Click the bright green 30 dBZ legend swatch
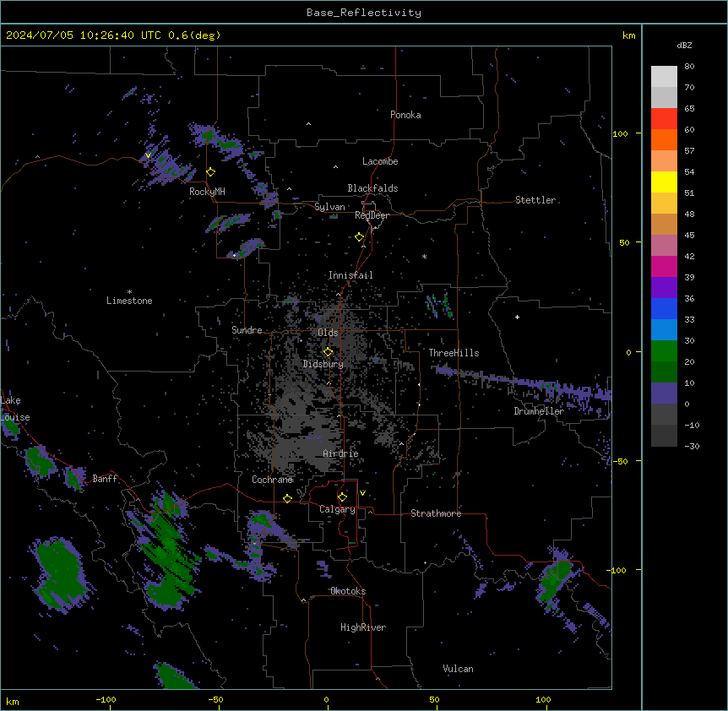Image resolution: width=728 pixels, height=711 pixels. click(664, 350)
